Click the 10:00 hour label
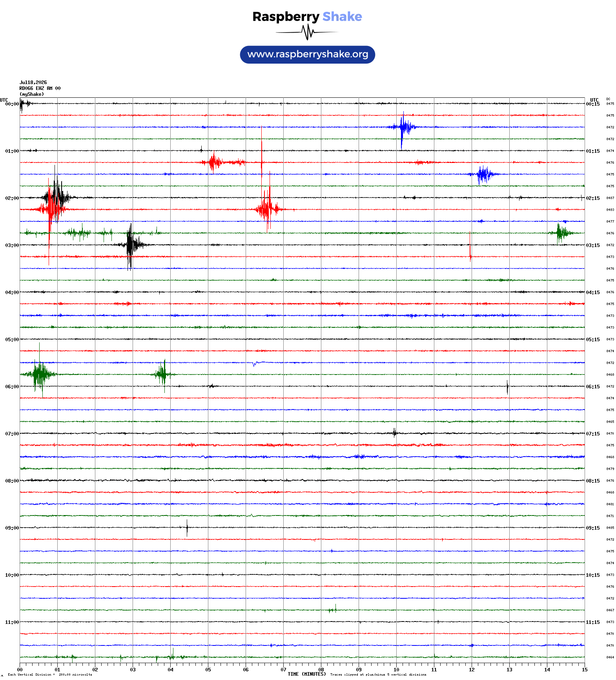Image resolution: width=616 pixels, height=680 pixels. pos(12,575)
